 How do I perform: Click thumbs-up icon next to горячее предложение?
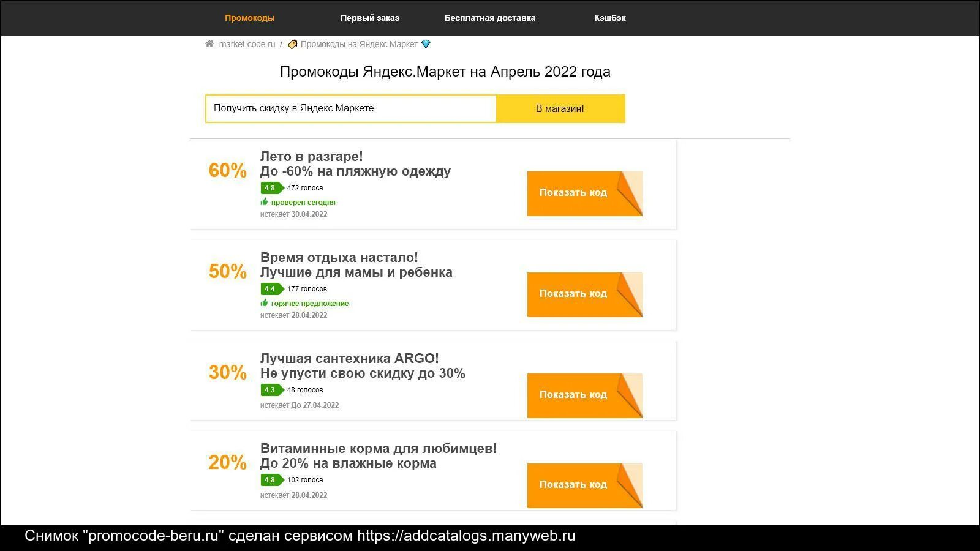pos(264,303)
